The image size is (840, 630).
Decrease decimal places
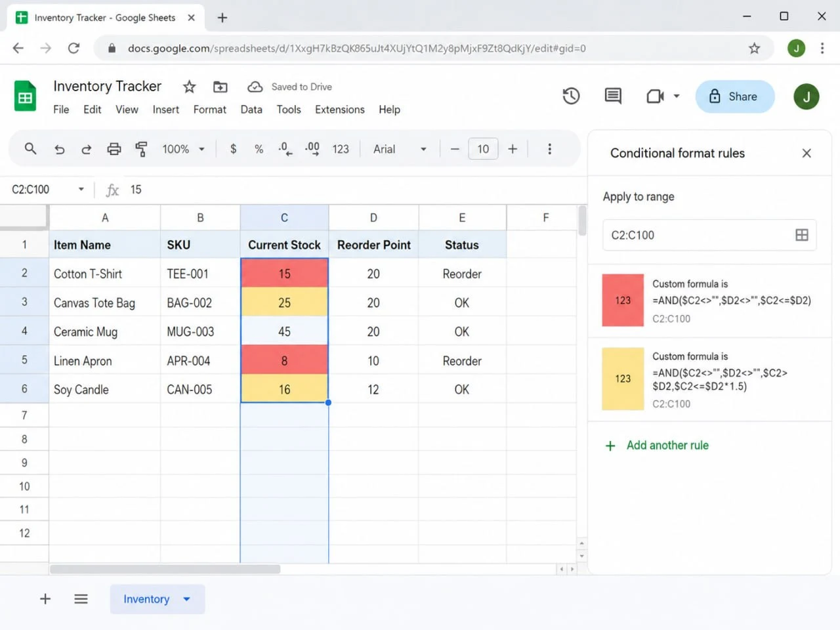285,149
